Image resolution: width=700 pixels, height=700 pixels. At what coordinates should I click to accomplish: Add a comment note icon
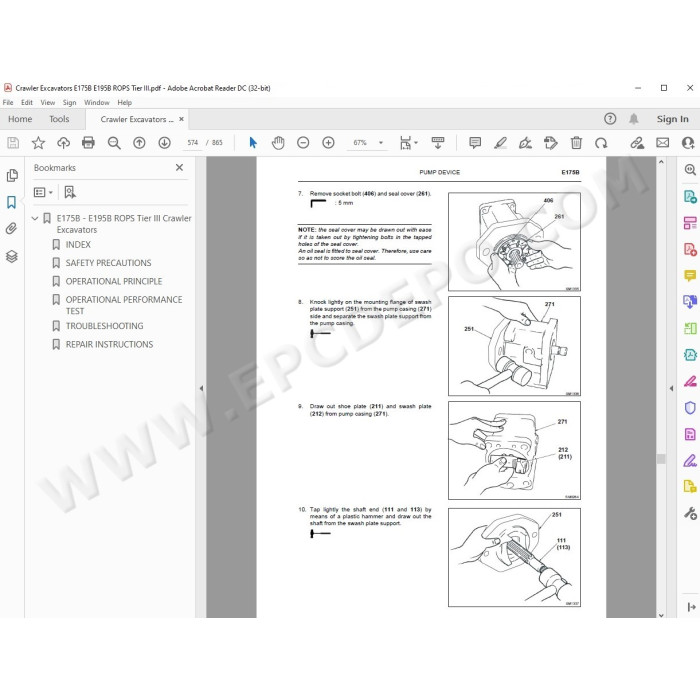[475, 143]
